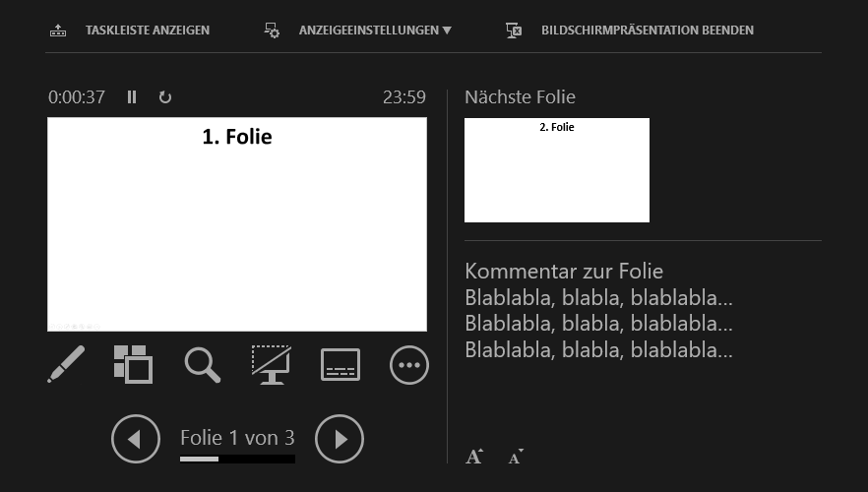This screenshot has height=492, width=868.
Task: Click the notes text Kommentar zur Folie
Action: point(563,272)
